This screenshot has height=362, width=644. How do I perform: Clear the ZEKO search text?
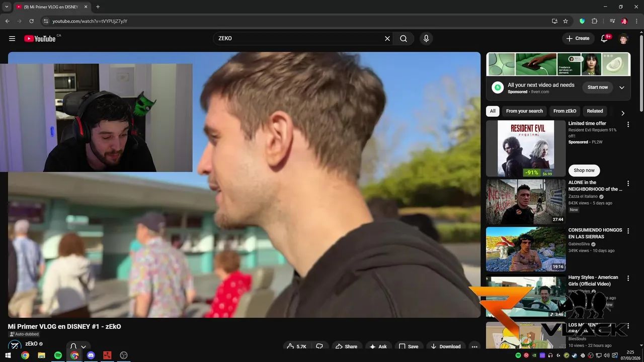pyautogui.click(x=387, y=39)
